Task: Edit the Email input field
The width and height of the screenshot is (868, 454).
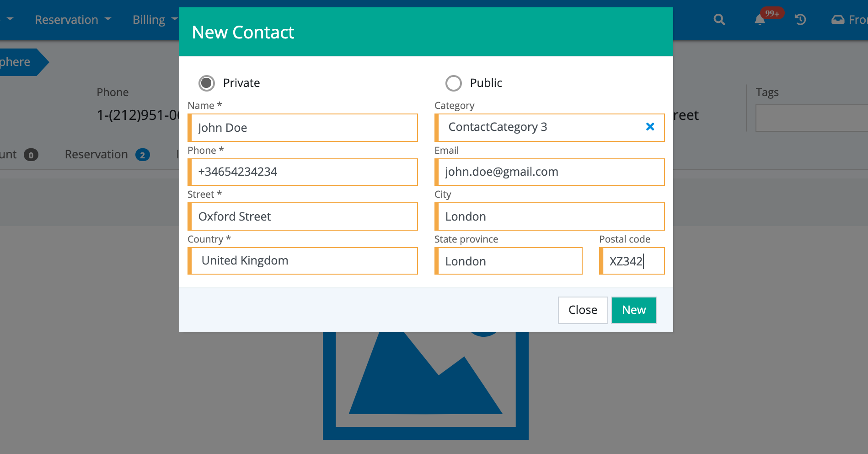Action: (551, 172)
